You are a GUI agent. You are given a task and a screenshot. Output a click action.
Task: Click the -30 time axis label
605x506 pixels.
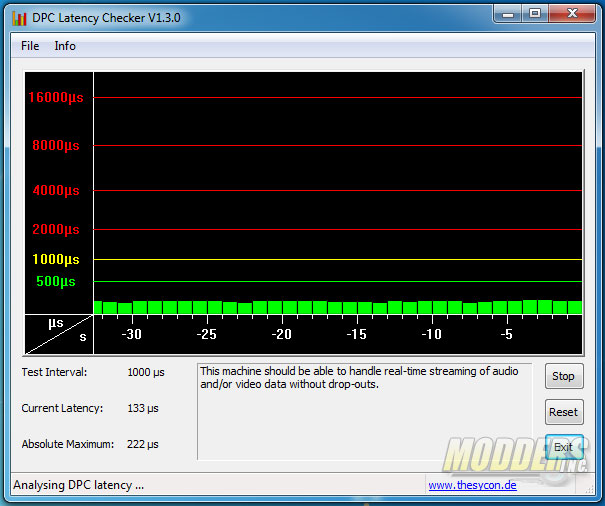(132, 334)
